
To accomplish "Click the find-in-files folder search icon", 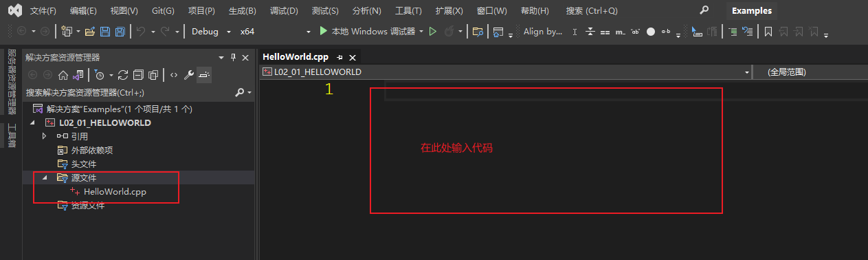I will pos(478,32).
